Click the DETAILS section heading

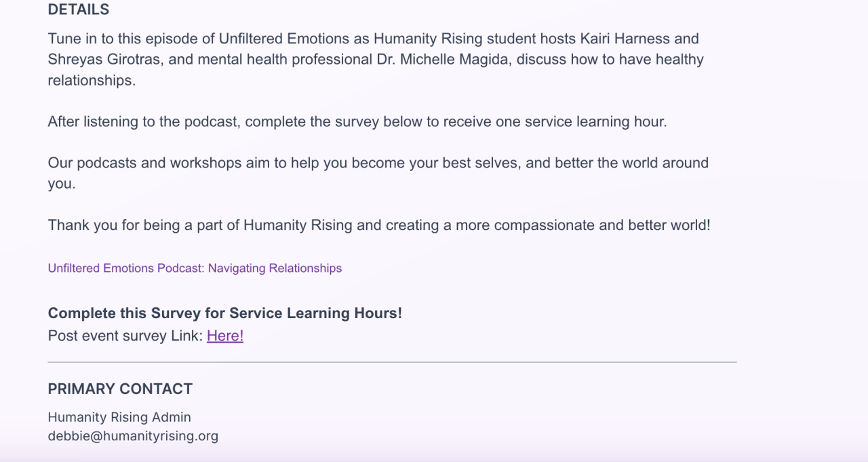[x=78, y=9]
